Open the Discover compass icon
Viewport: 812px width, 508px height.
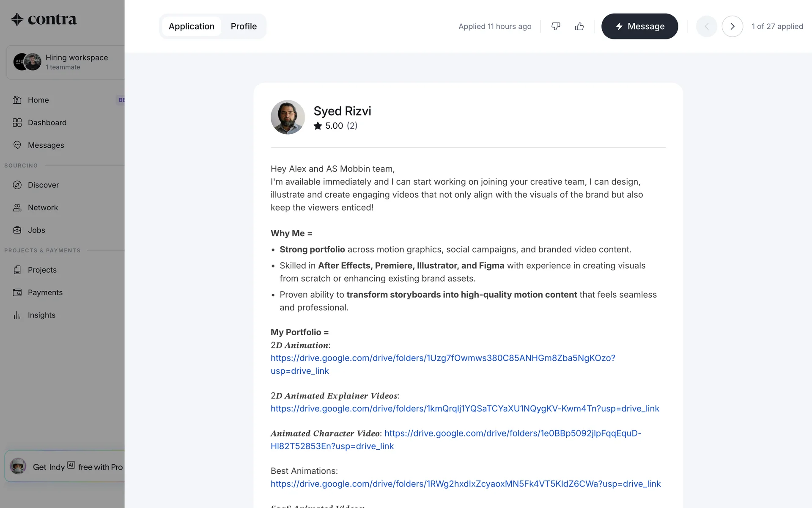coord(17,185)
